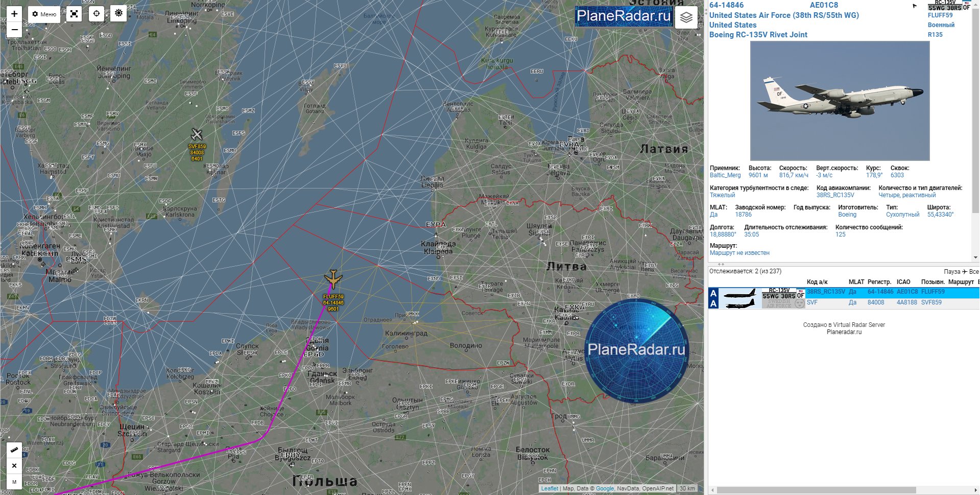Viewport: 980px width, 495px height.
Task: Click the fullscreen icon on the map toolbar
Action: pyautogui.click(x=73, y=13)
